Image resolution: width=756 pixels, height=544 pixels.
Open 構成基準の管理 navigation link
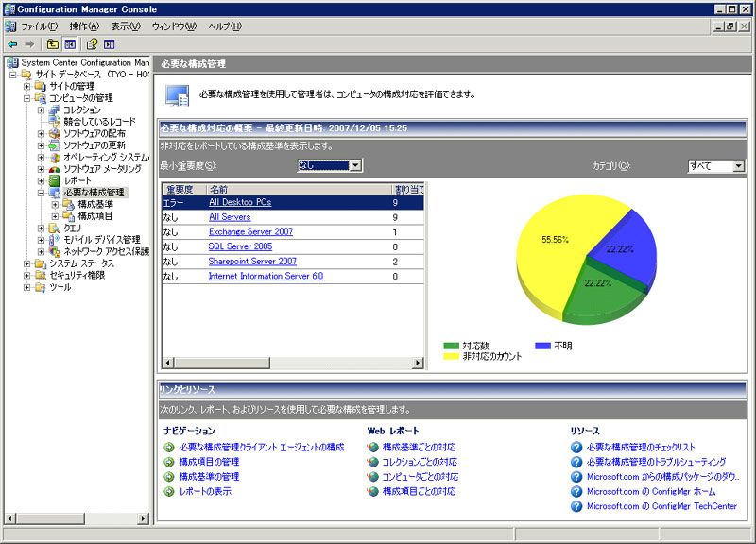[209, 477]
